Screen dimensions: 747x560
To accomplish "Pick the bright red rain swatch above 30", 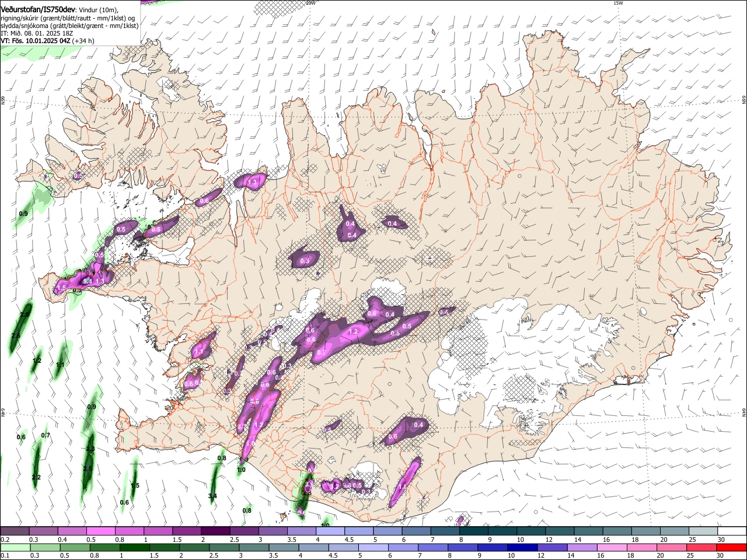I will [732, 547].
